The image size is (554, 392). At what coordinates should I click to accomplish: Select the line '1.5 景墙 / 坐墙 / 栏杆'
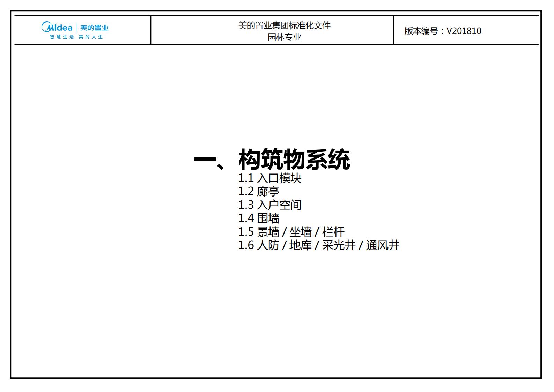(x=291, y=232)
